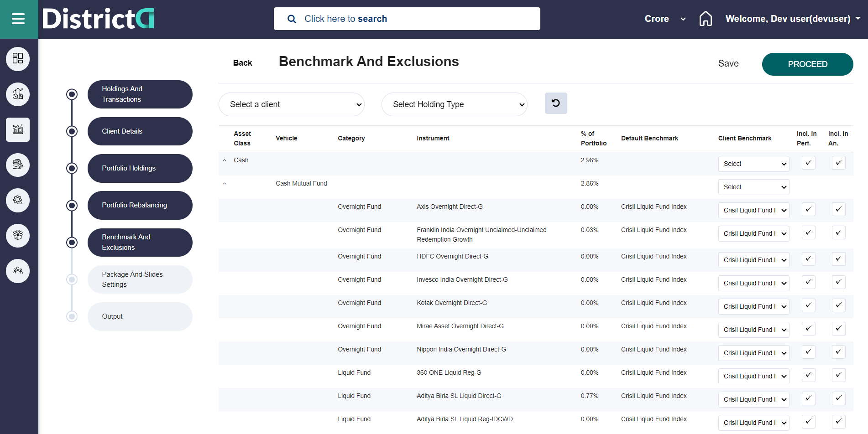The image size is (868, 434).
Task: Toggle Incl. in Perf. for Cash row
Action: [x=808, y=163]
